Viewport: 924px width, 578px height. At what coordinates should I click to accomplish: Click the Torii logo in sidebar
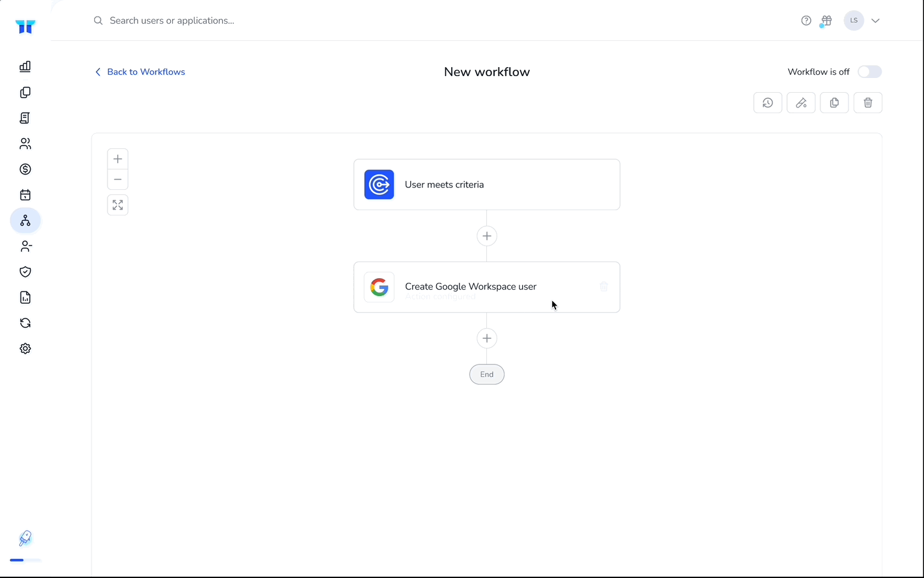click(x=26, y=26)
